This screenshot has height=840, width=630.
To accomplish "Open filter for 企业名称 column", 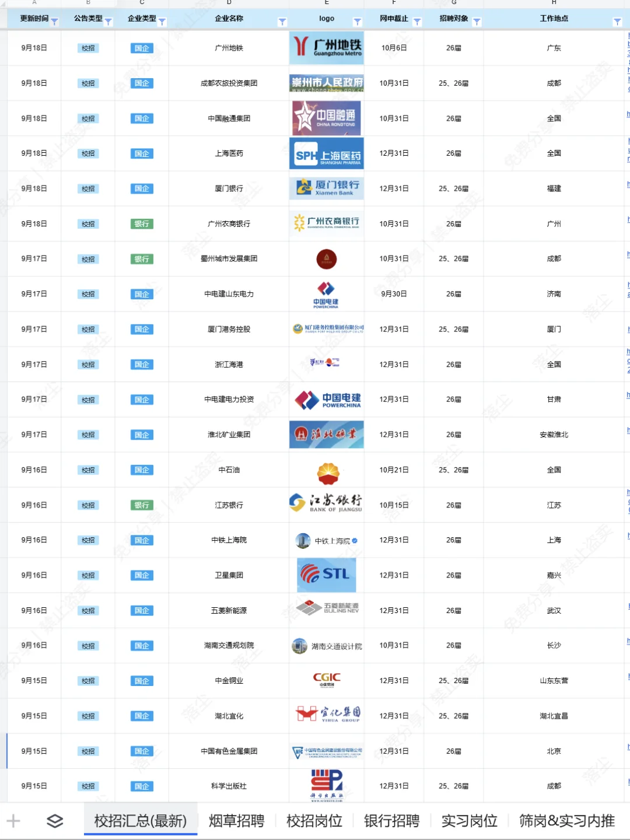I will click(x=282, y=22).
